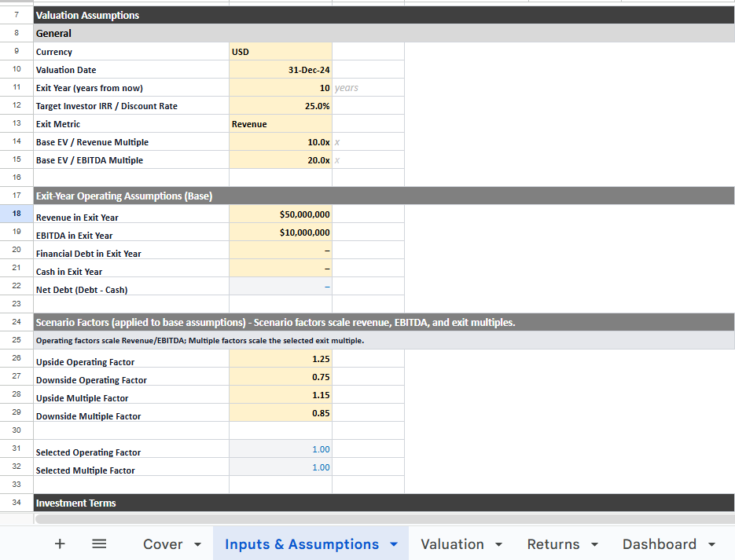Open the all-sheets list icon
The height and width of the screenshot is (560, 735).
click(99, 544)
